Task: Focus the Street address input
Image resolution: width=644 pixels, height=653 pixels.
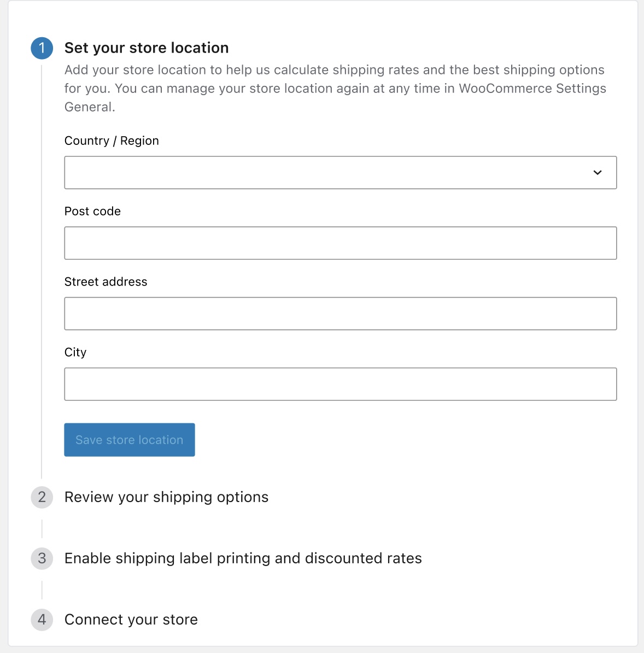Action: [341, 313]
